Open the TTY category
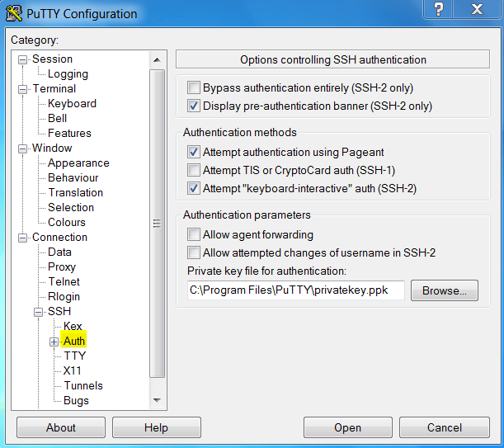The height and width of the screenshot is (448, 504). click(75, 356)
